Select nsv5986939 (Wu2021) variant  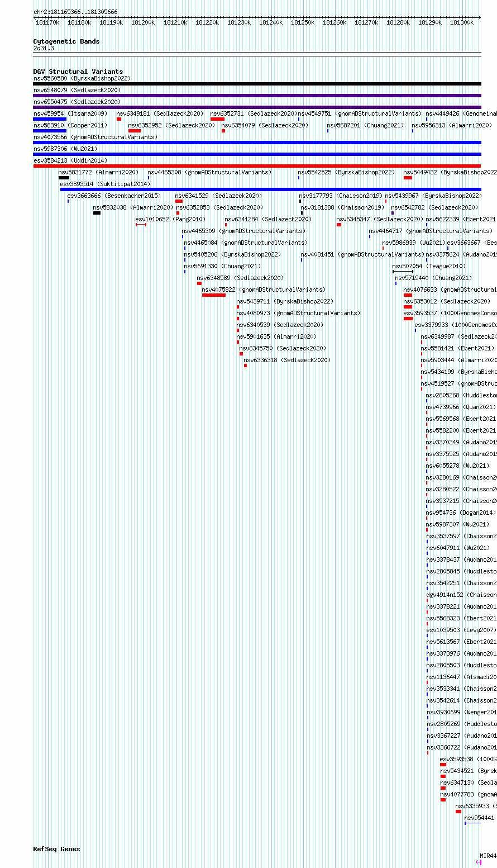tap(414, 243)
